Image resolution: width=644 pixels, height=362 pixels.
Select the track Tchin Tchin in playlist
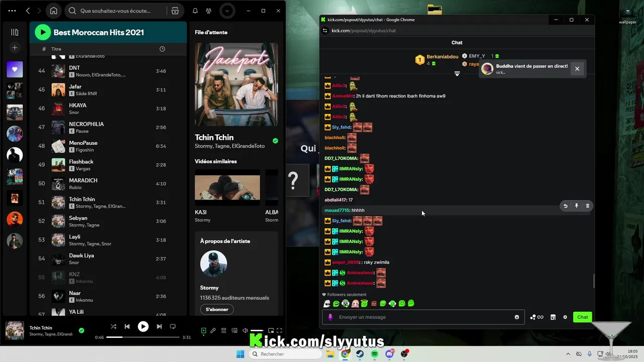pos(82,199)
